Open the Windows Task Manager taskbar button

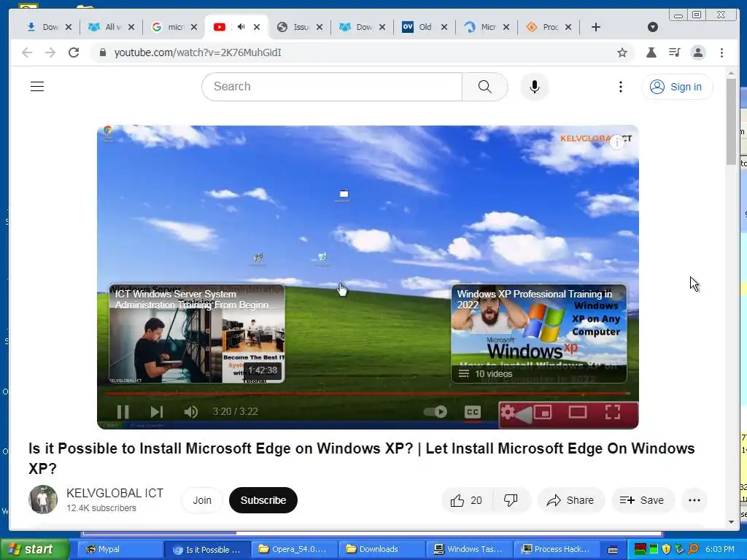coord(468,549)
